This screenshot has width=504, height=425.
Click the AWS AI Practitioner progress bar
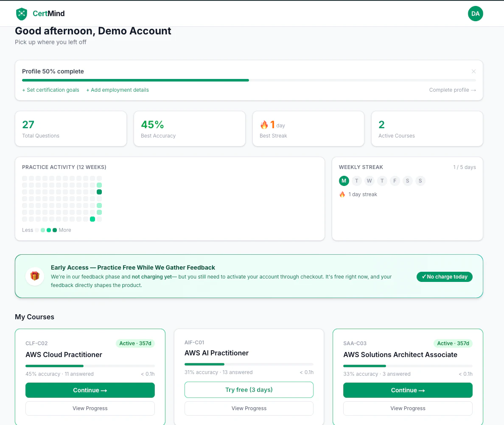[249, 364]
